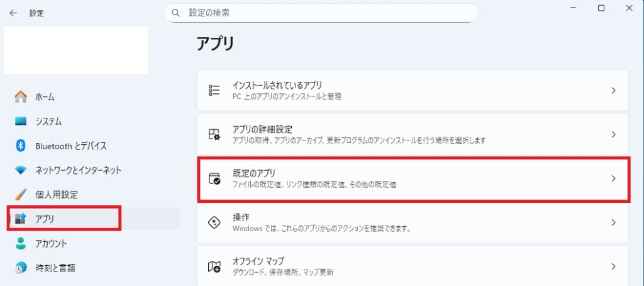Open the 操作 row chevron

coord(613,222)
